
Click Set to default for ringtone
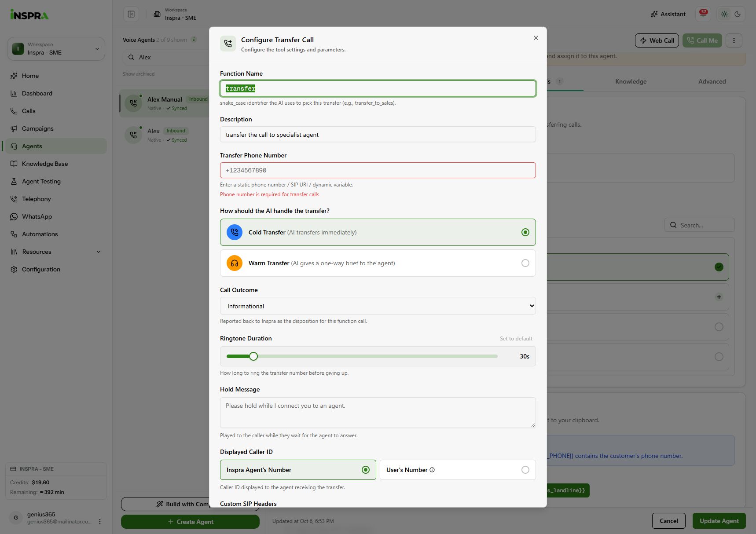(516, 339)
